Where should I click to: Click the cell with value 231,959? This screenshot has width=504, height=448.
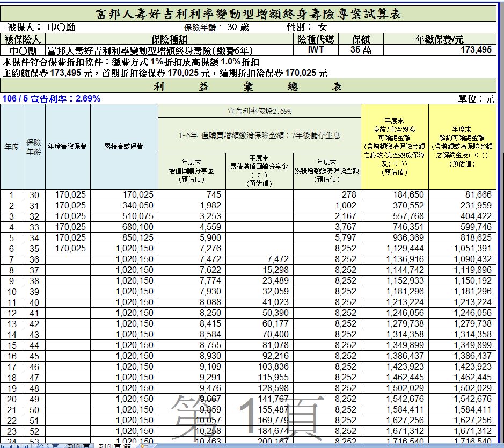click(462, 206)
